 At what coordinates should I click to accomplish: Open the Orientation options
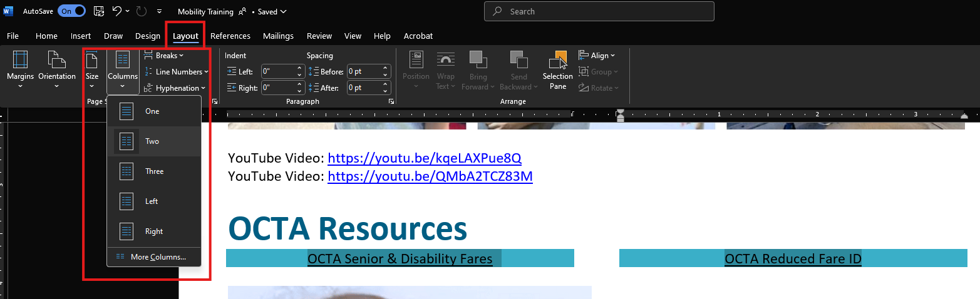tap(57, 70)
